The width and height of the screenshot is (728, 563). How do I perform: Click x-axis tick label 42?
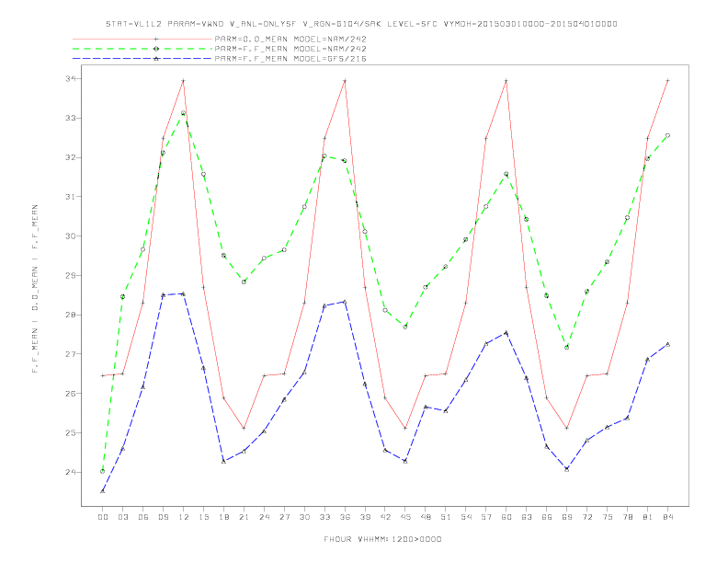pyautogui.click(x=385, y=517)
